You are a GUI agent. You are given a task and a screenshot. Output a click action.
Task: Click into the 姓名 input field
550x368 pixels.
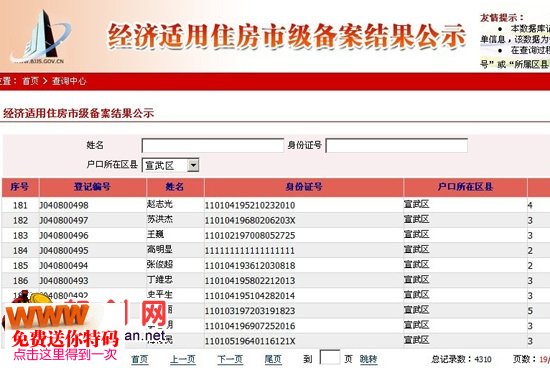(x=213, y=145)
